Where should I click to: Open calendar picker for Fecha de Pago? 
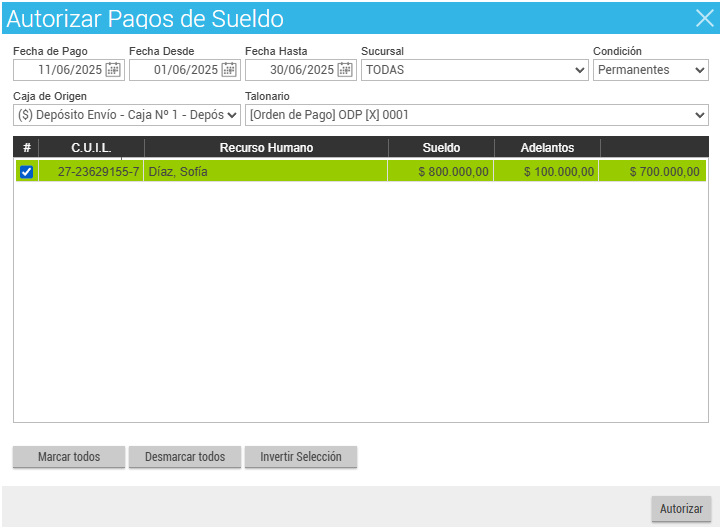click(x=113, y=70)
